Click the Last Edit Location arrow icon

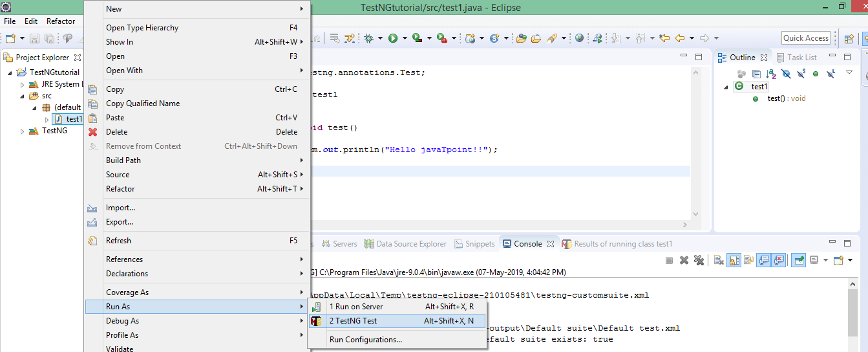click(x=664, y=38)
